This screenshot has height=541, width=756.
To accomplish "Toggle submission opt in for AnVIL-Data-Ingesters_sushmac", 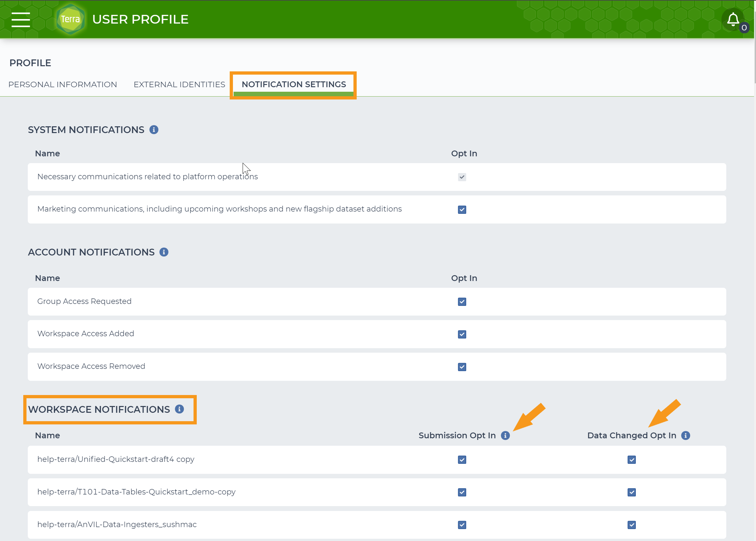I will [462, 525].
